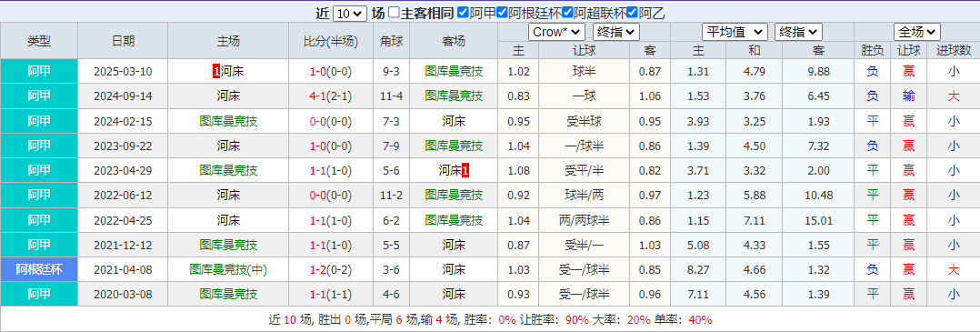Click the handicap value 受半/一
980x332 pixels.
click(584, 245)
